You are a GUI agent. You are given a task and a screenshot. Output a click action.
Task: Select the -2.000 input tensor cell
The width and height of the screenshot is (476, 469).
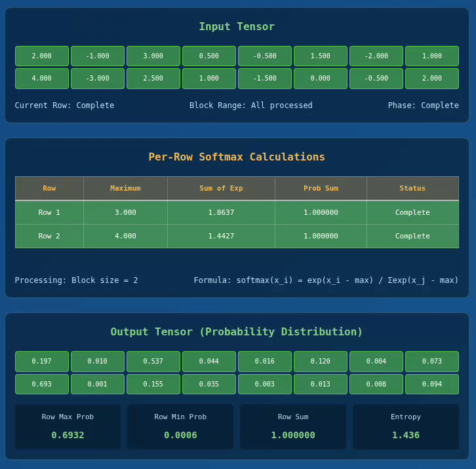pos(376,56)
